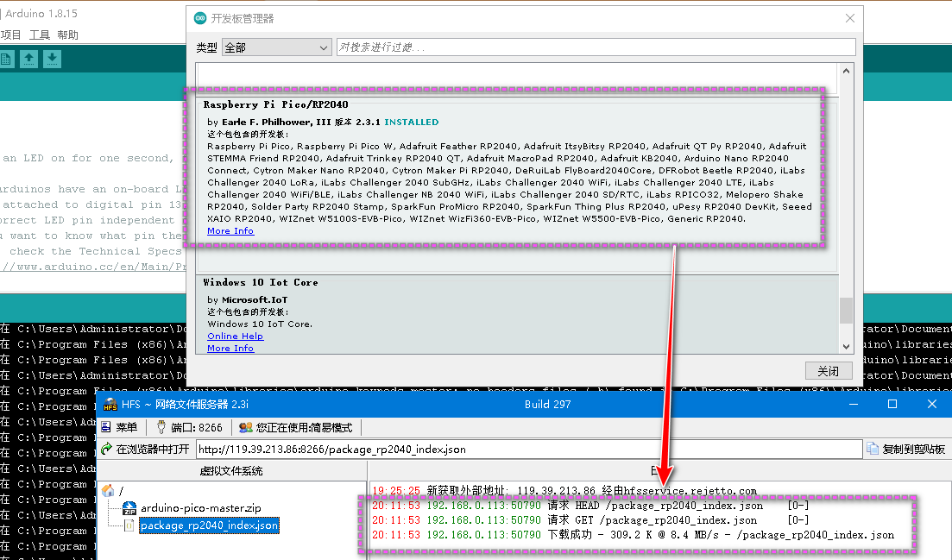952x560 pixels.
Task: Open the Arduino 帮助 menu
Action: click(x=68, y=35)
